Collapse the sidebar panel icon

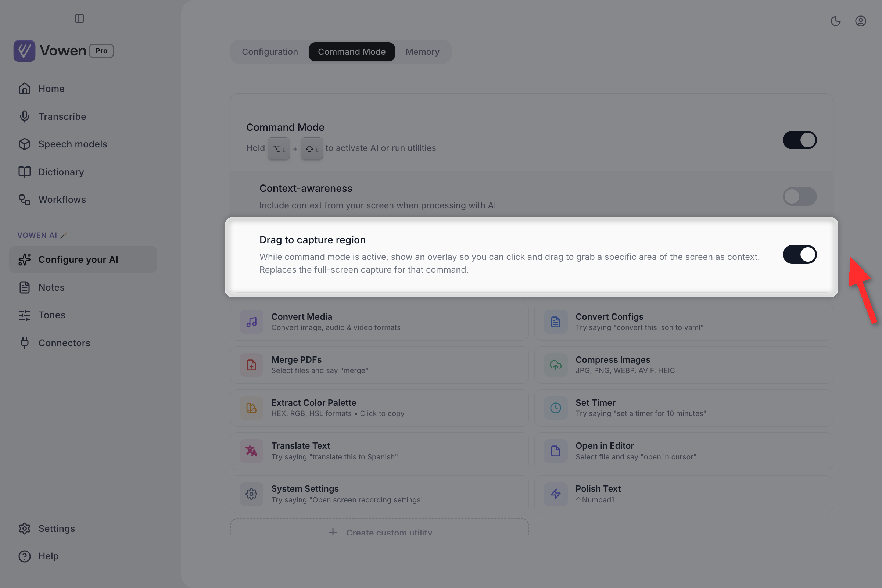(x=79, y=18)
